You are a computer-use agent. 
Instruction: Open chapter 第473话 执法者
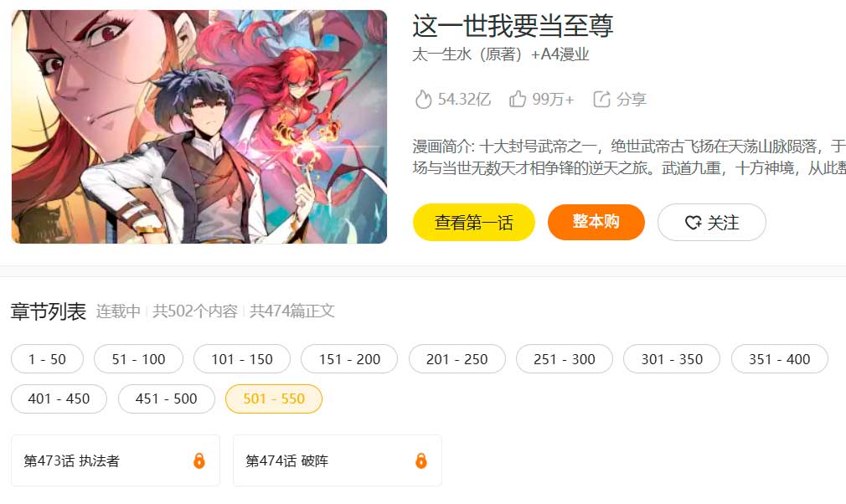(116, 460)
